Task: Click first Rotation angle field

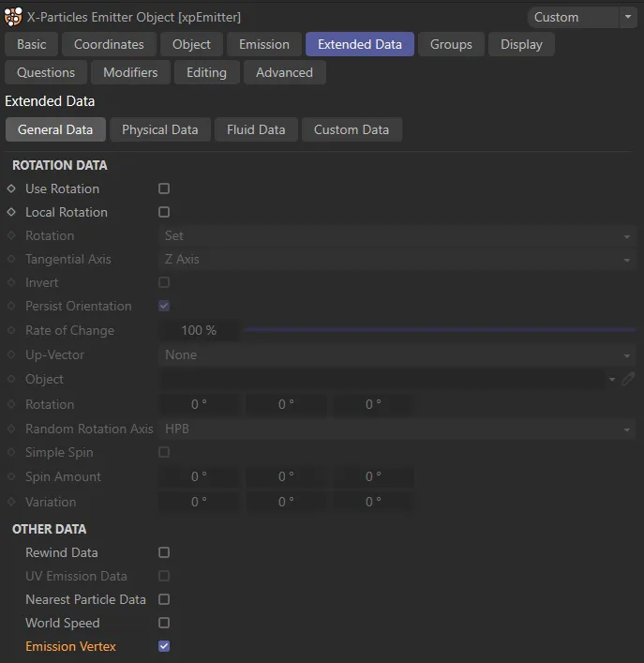Action: [x=199, y=404]
